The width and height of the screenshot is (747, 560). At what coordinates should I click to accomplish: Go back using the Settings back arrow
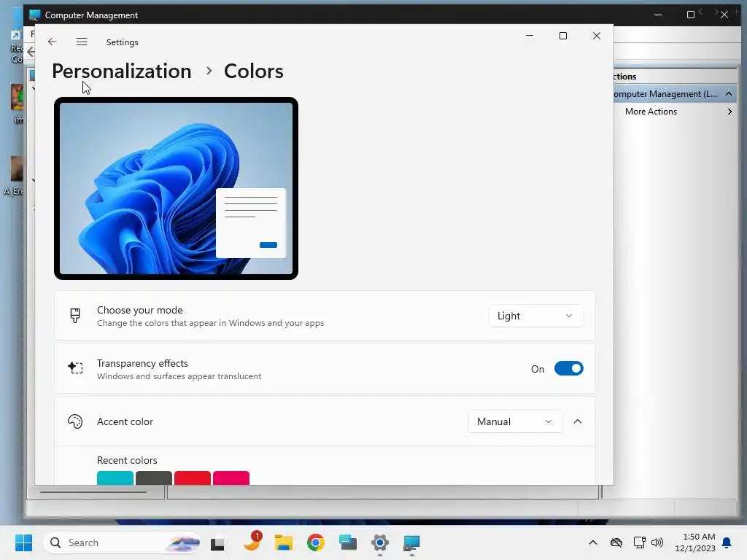(x=53, y=42)
